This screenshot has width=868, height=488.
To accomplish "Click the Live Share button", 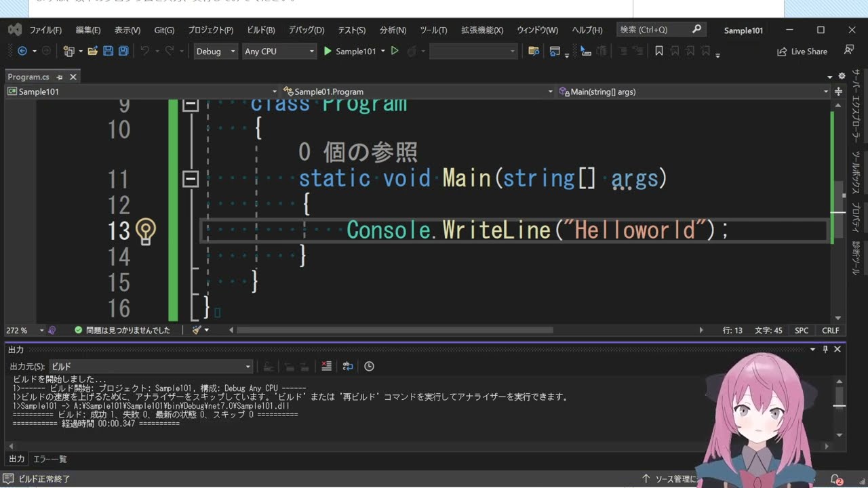I will 802,52.
